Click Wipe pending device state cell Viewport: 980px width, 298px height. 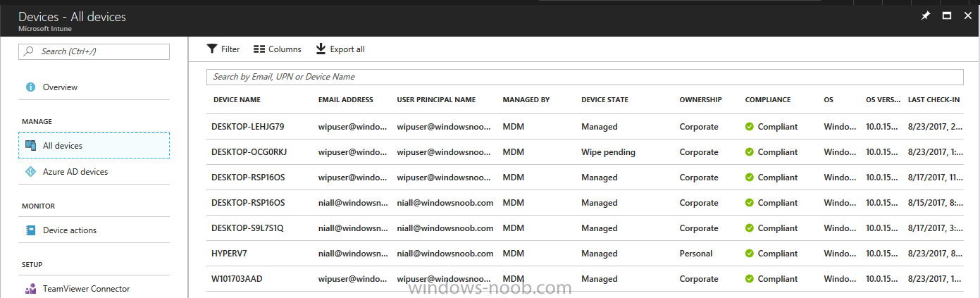pos(608,152)
